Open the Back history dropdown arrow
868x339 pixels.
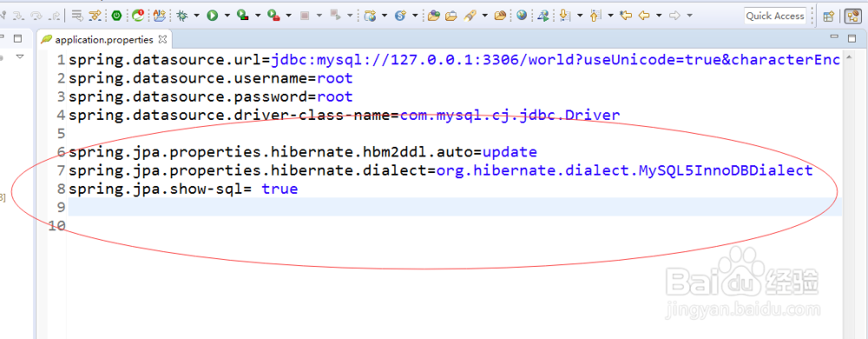(660, 16)
